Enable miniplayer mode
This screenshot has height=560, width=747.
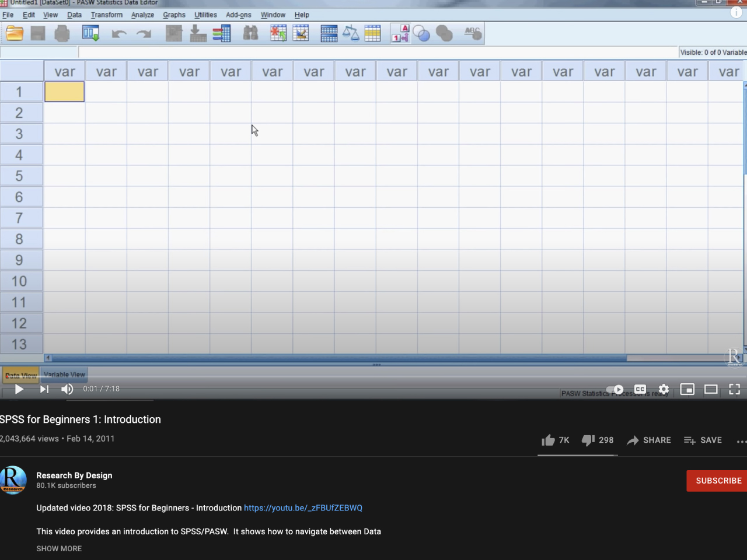click(687, 389)
